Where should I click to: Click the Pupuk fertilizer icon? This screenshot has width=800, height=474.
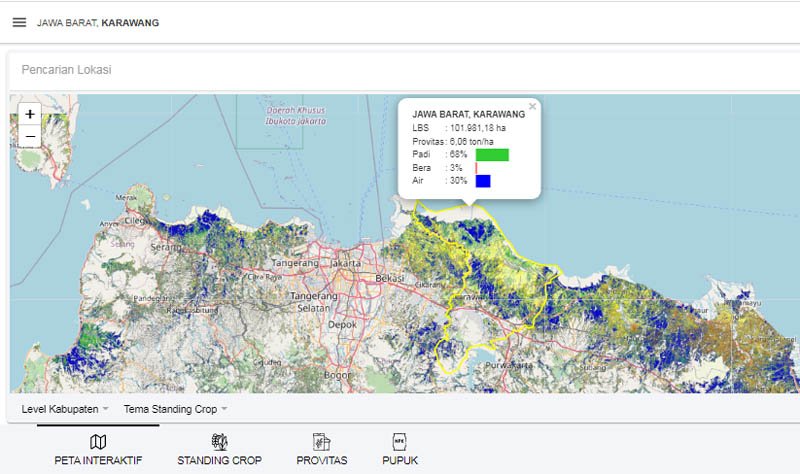click(x=399, y=442)
